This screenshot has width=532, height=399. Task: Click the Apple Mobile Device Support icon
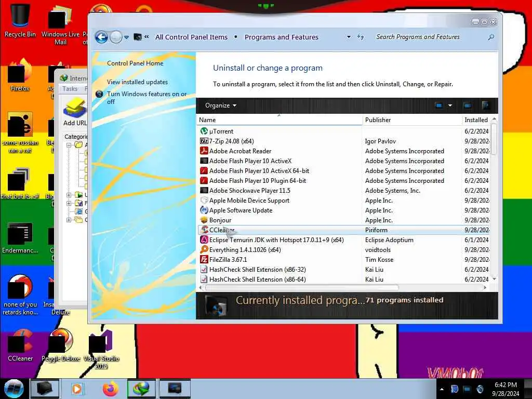204,200
